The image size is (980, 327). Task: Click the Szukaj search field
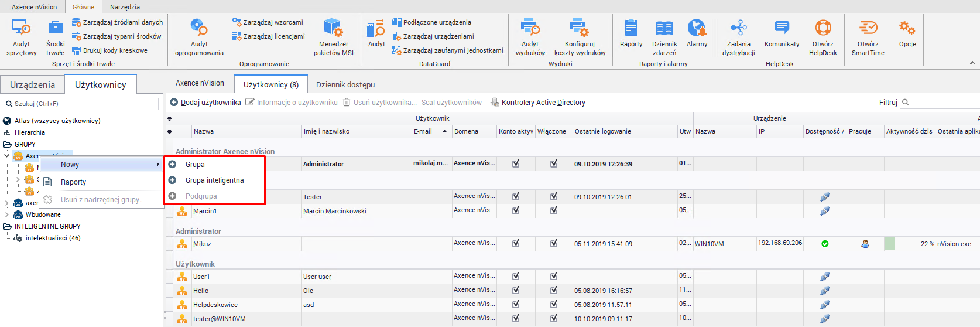coord(82,104)
